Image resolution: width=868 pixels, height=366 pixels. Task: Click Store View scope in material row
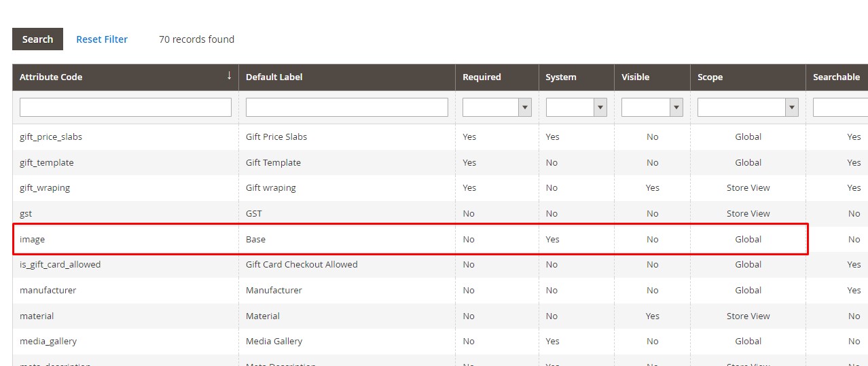748,316
